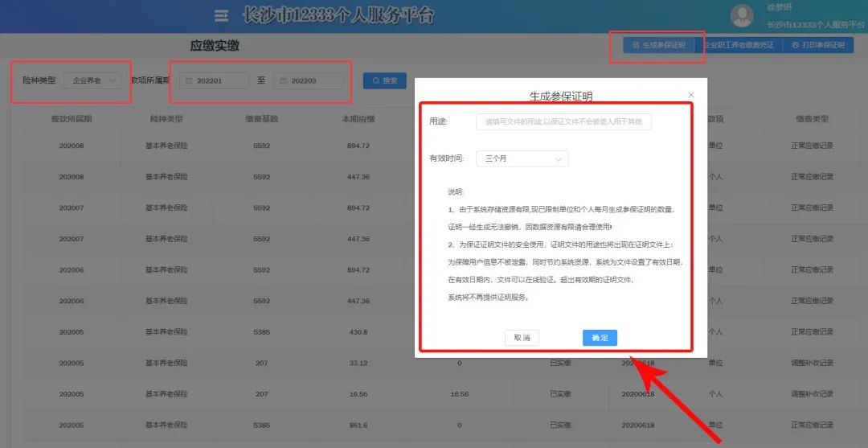The width and height of the screenshot is (868, 448).
Task: Click the calendar icon in start date 202201
Action: pyautogui.click(x=188, y=81)
